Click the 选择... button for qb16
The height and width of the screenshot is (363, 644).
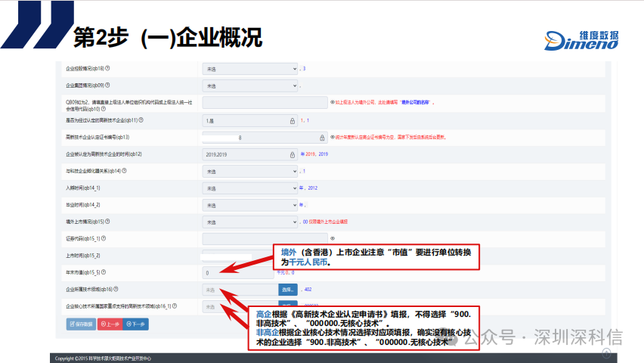coord(288,290)
